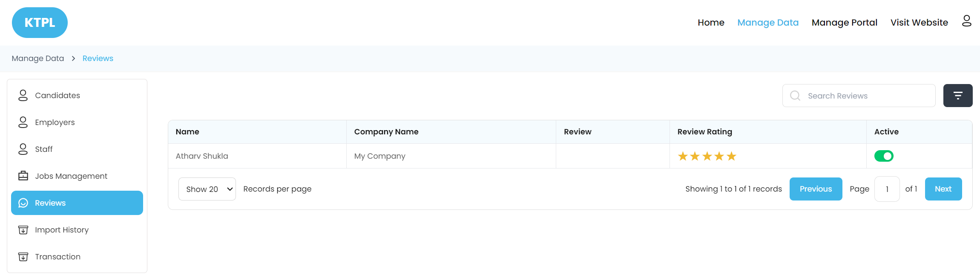This screenshot has width=980, height=279.
Task: Go to Employers section
Action: (55, 122)
